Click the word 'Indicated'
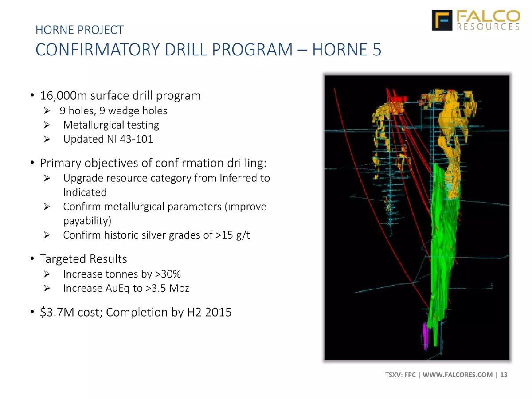The image size is (532, 399). point(85,192)
